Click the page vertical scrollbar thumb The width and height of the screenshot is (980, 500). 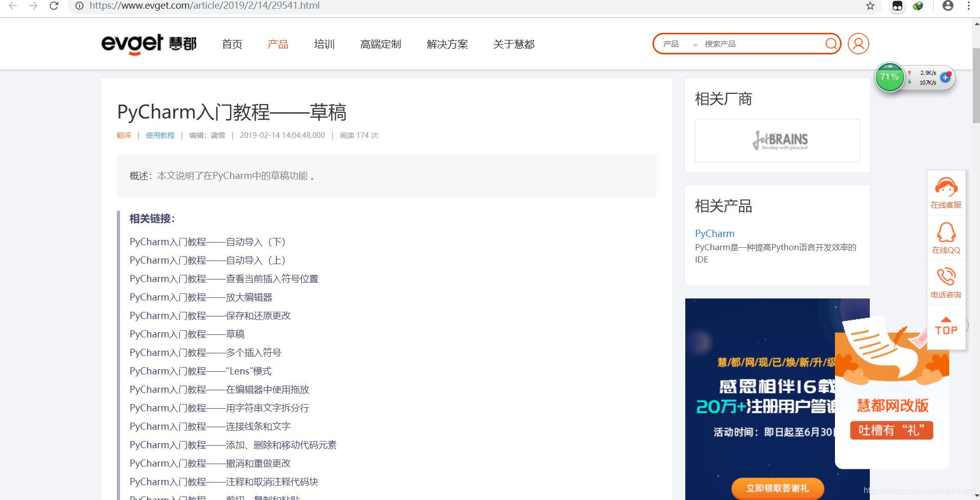pyautogui.click(x=976, y=86)
